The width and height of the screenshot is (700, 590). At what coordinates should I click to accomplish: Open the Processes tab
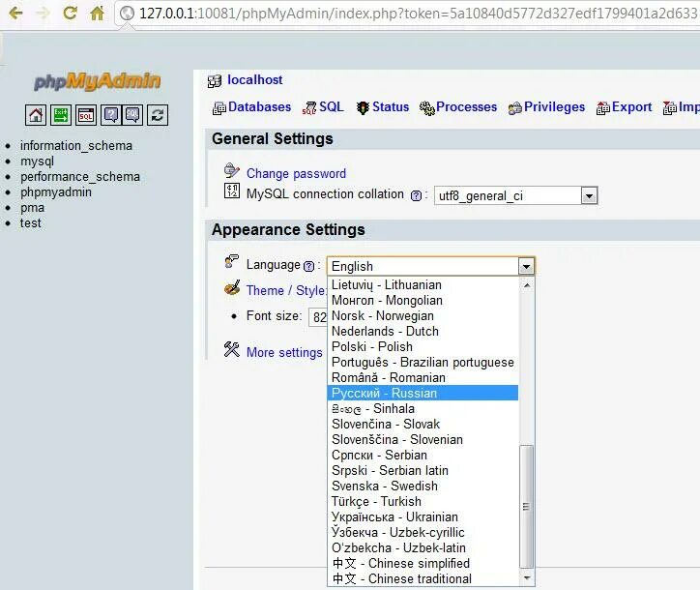click(x=458, y=107)
